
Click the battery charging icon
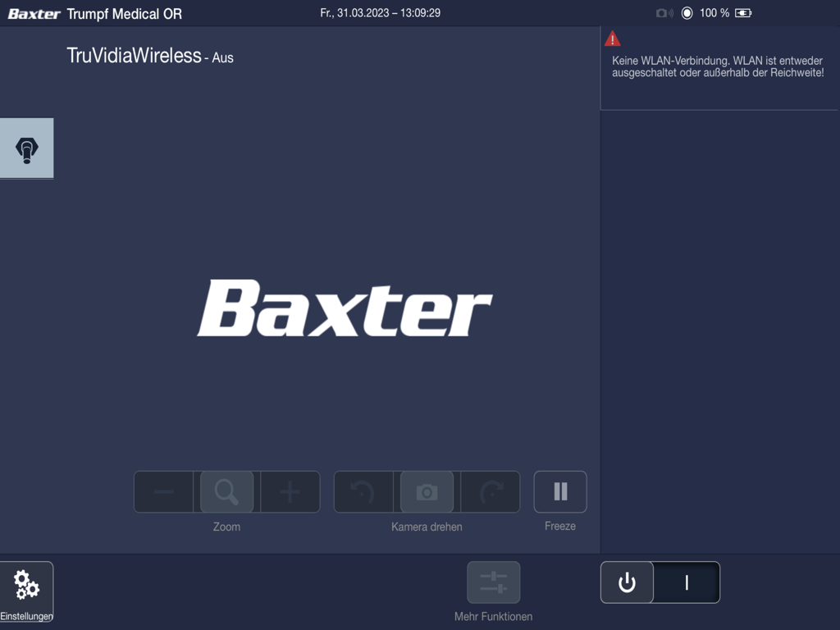click(x=743, y=13)
